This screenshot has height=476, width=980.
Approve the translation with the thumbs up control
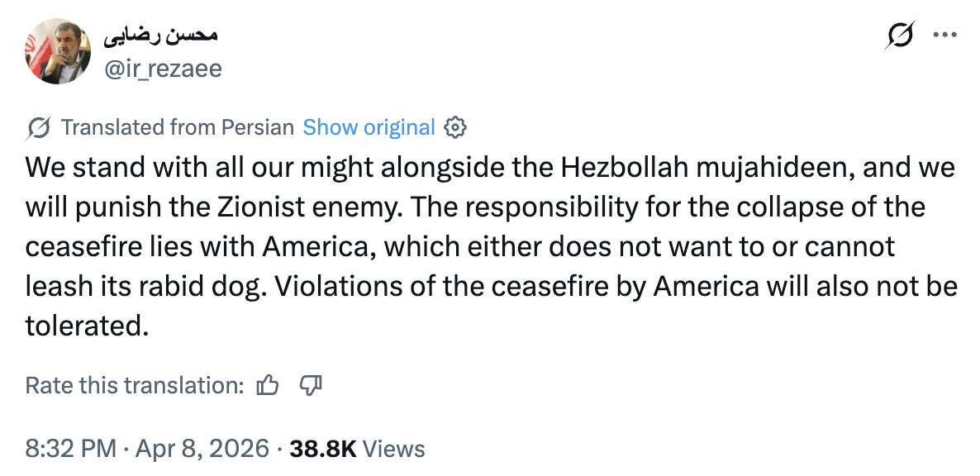click(266, 384)
